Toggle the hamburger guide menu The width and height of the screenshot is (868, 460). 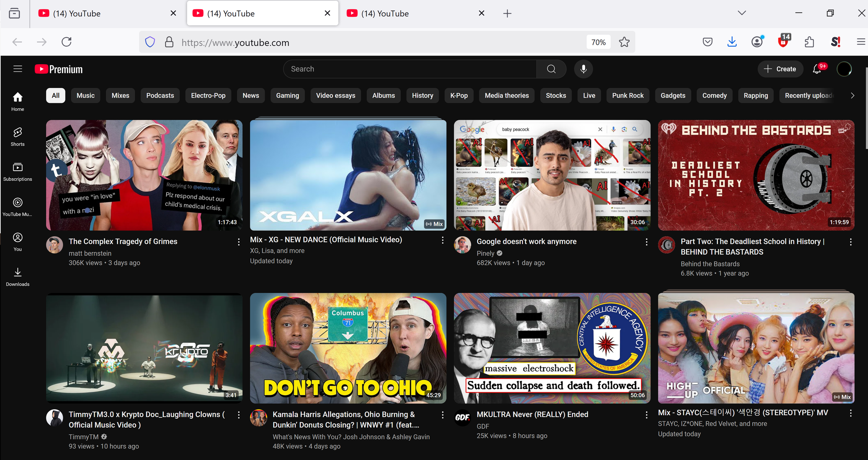pos(18,69)
